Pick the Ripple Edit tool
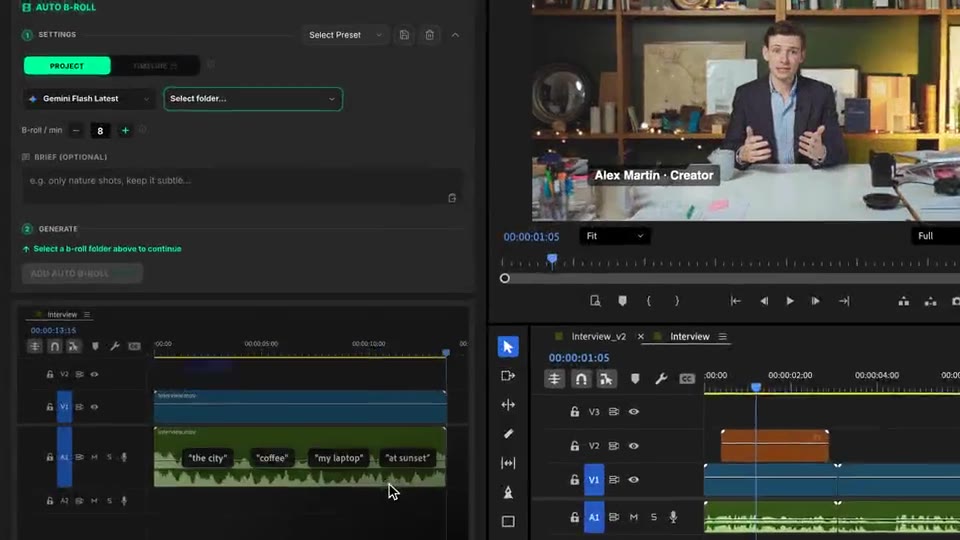Image resolution: width=960 pixels, height=540 pixels. coord(508,405)
